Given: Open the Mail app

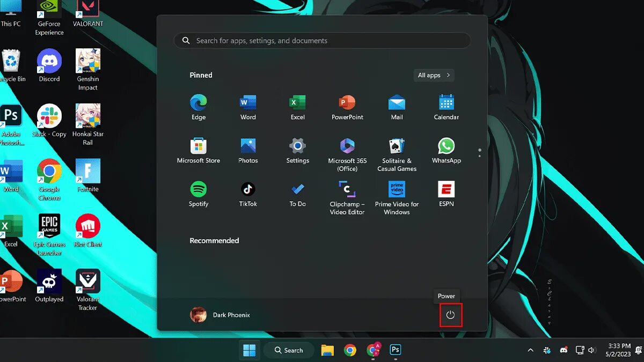Looking at the screenshot, I should 397,107.
